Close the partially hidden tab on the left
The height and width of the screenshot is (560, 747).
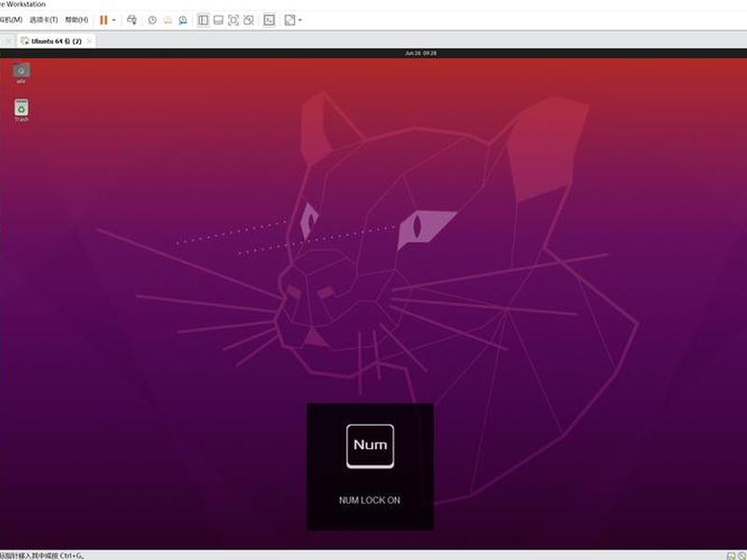click(8, 41)
